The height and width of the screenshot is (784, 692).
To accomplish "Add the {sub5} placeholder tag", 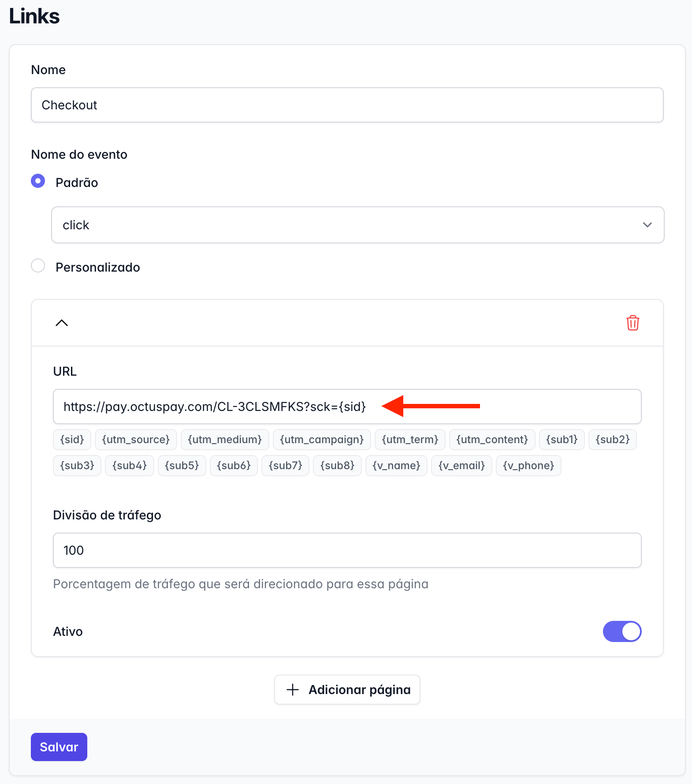I will [182, 466].
